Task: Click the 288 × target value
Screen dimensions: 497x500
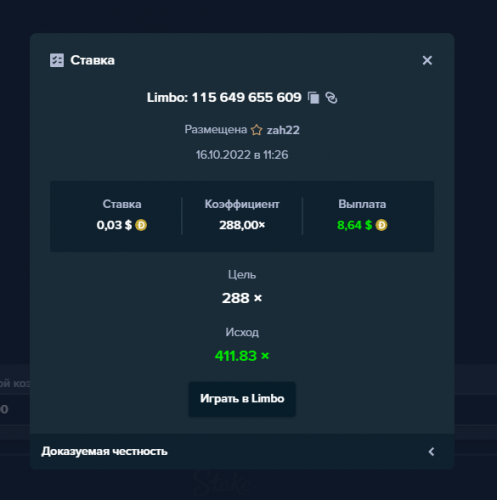Action: coord(242,298)
